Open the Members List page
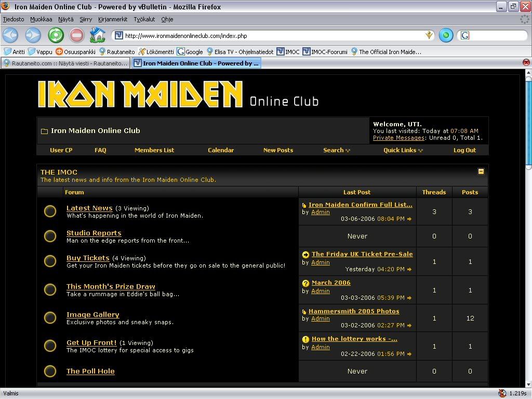 point(154,150)
